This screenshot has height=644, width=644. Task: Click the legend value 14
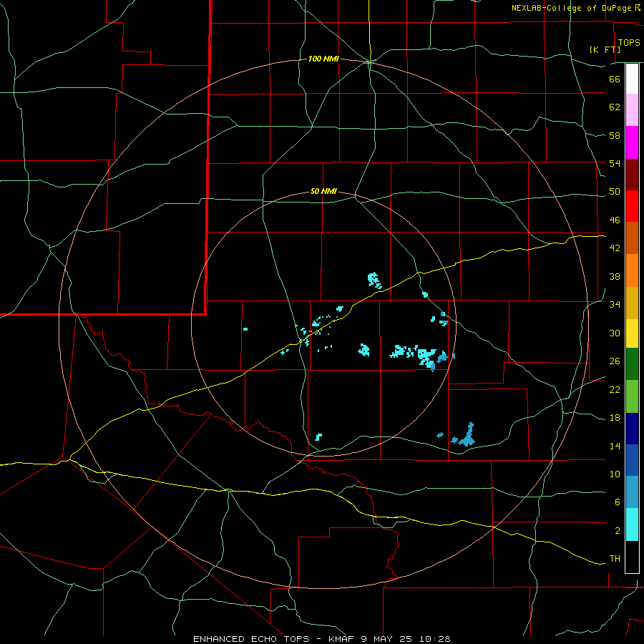[x=615, y=446]
